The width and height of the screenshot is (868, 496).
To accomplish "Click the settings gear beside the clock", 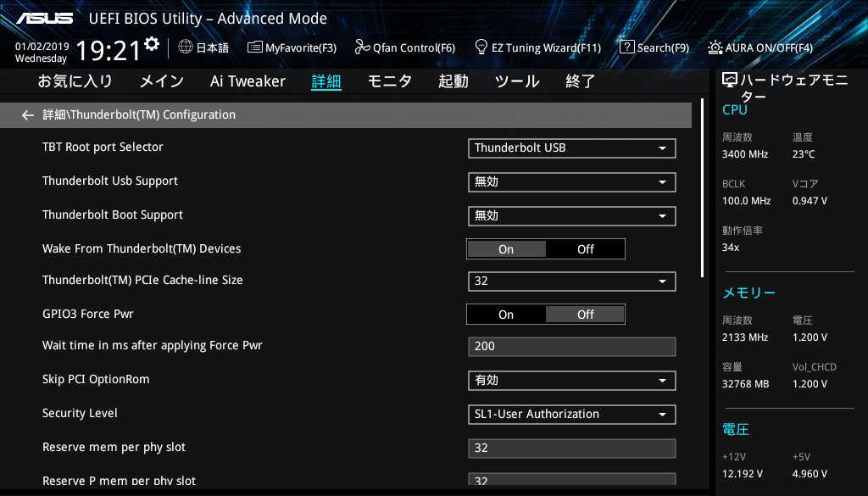I will tap(151, 44).
